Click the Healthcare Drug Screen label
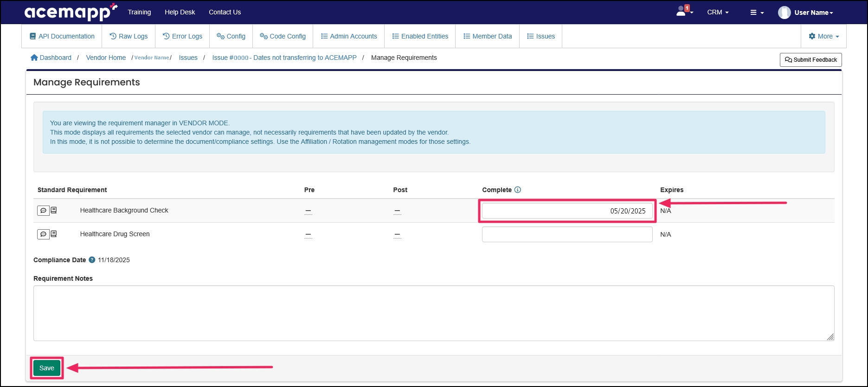868x387 pixels. (115, 234)
